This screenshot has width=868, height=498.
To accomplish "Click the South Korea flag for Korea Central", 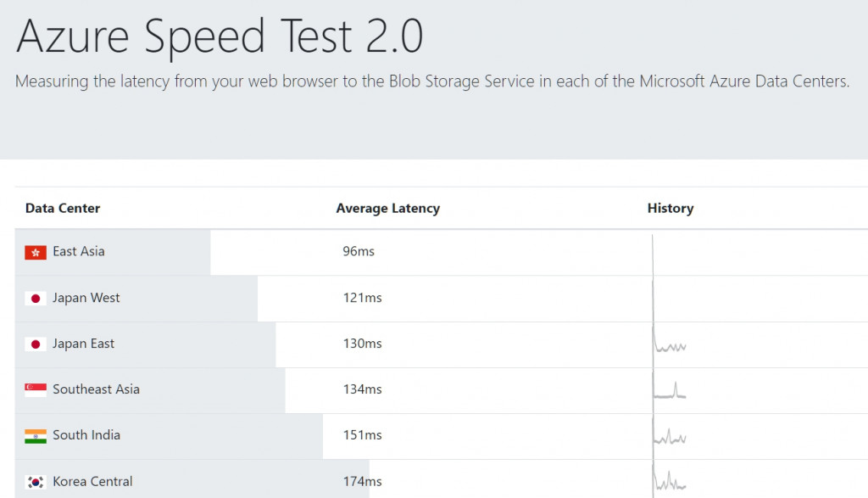I will (36, 482).
